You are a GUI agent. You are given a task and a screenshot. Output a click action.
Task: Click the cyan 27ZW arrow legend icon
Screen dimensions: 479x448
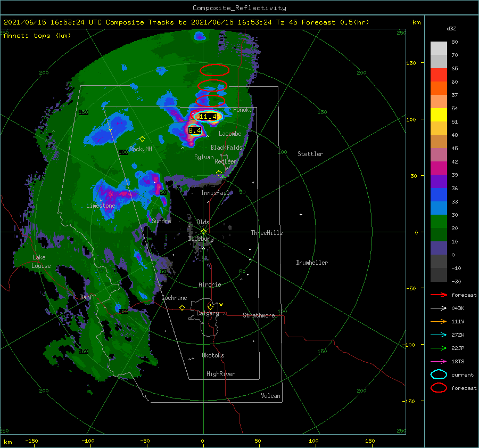click(439, 335)
